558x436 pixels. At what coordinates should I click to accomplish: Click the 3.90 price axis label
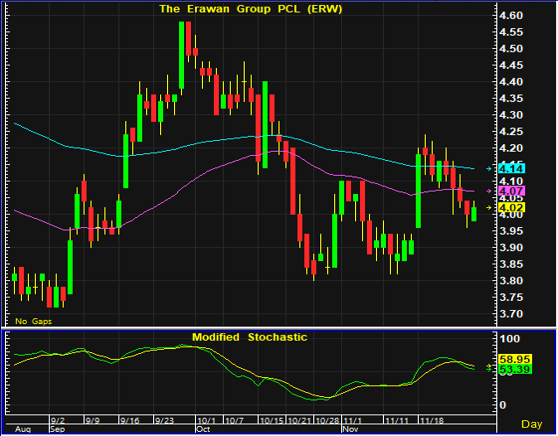point(511,248)
